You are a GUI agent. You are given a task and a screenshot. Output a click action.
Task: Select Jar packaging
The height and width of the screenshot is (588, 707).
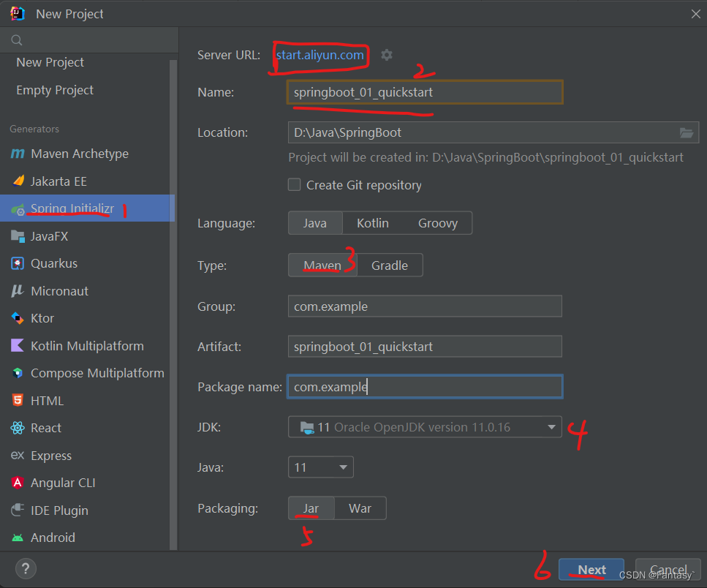pyautogui.click(x=311, y=508)
